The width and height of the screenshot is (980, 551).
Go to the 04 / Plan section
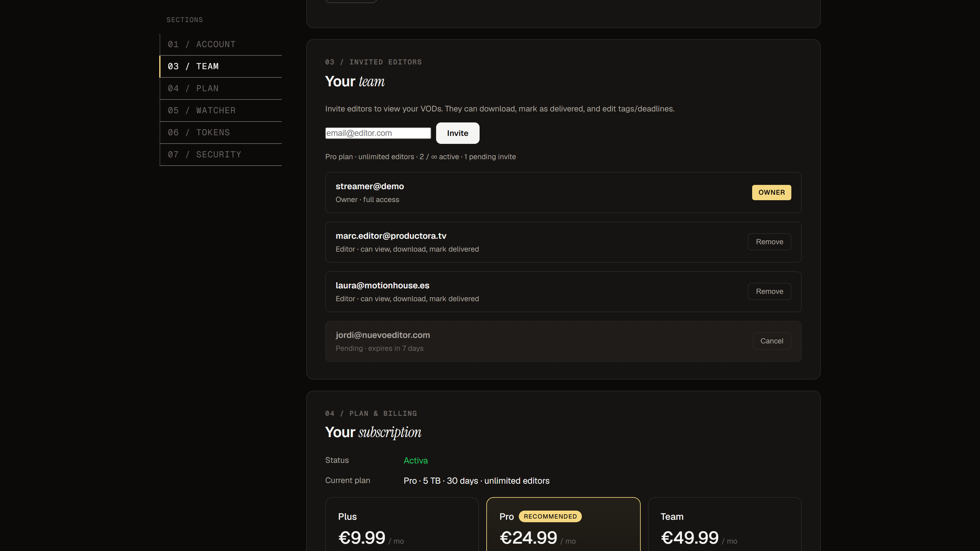point(221,88)
